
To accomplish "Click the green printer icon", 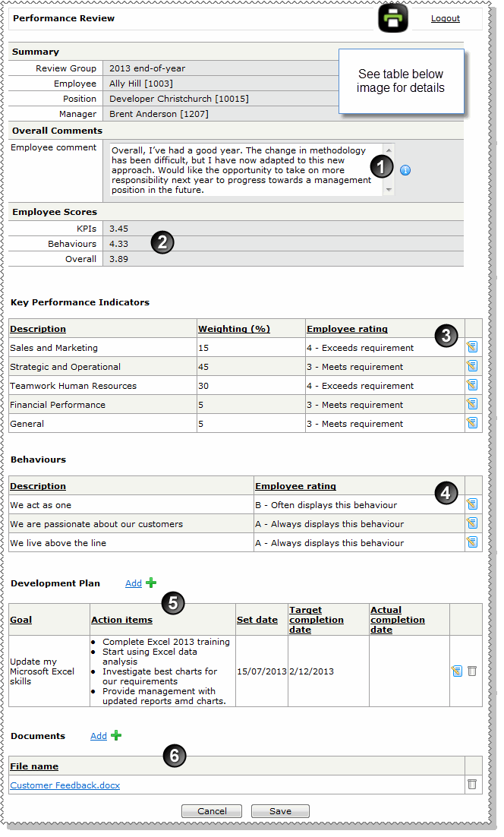I will tap(393, 18).
